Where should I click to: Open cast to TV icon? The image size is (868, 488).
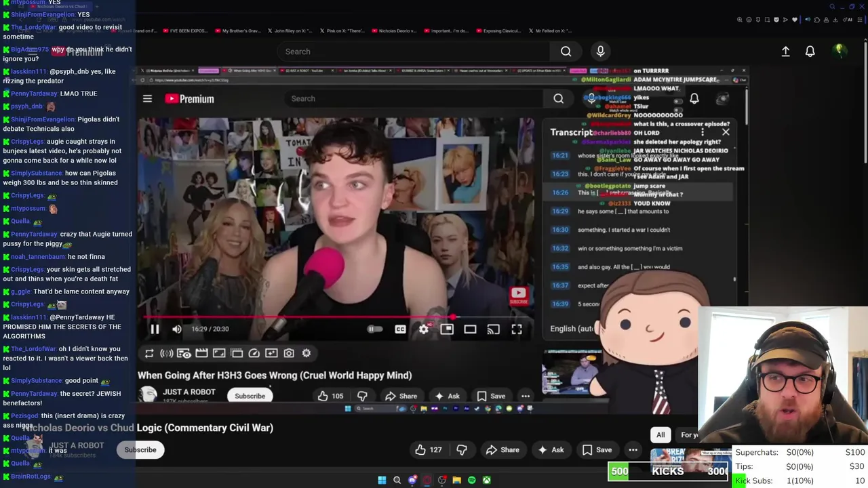tap(493, 329)
